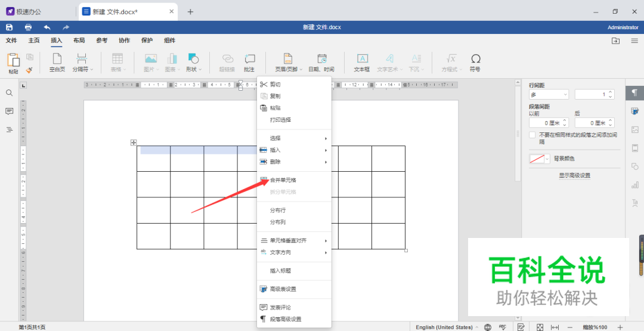
Task: Open the search icon in left sidebar
Action: tap(10, 93)
